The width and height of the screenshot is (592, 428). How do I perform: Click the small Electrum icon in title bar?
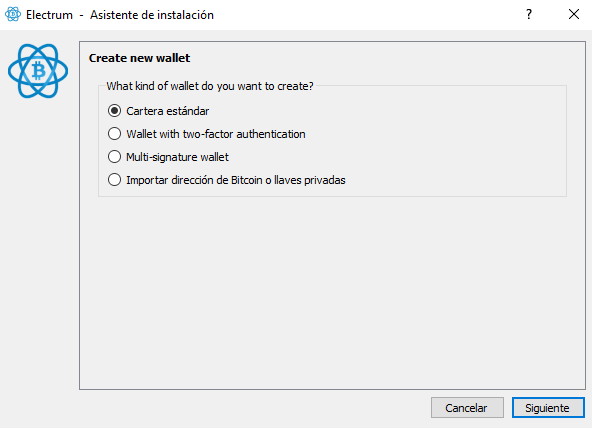[13, 14]
